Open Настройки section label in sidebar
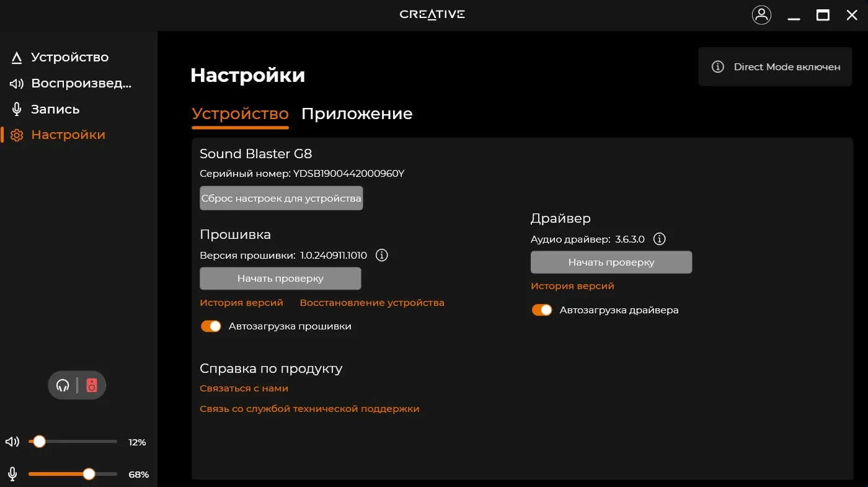 (68, 135)
